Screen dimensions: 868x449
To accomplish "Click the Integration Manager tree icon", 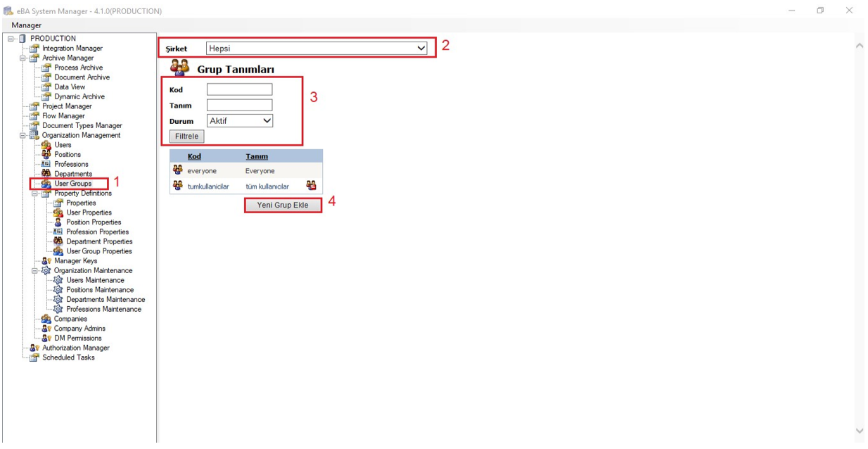I will coord(34,49).
